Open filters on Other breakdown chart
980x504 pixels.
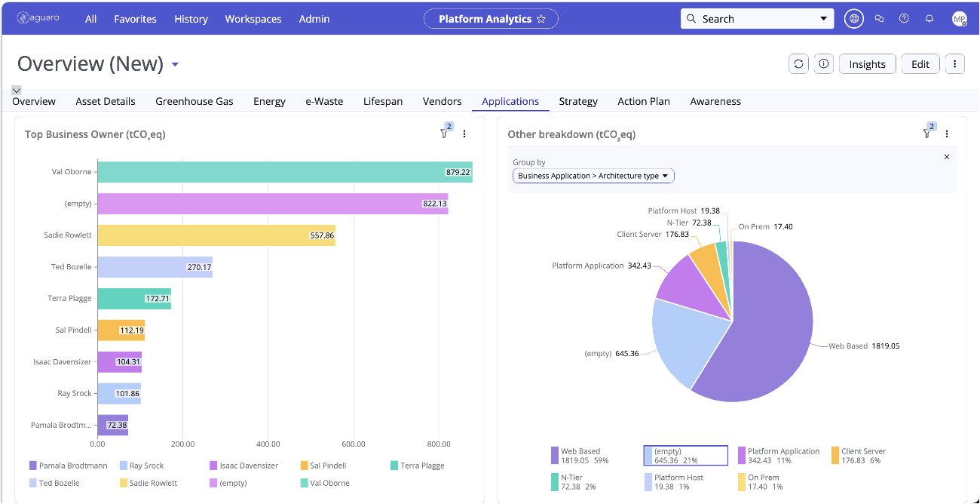tap(926, 133)
